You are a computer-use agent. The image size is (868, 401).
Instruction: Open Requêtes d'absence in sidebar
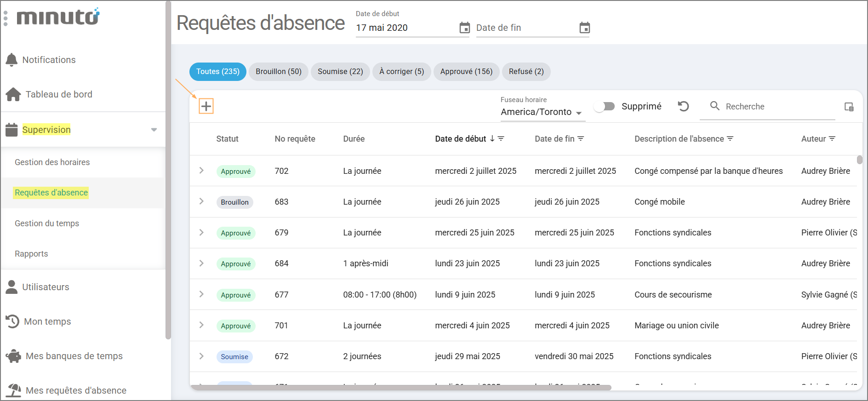click(x=51, y=193)
